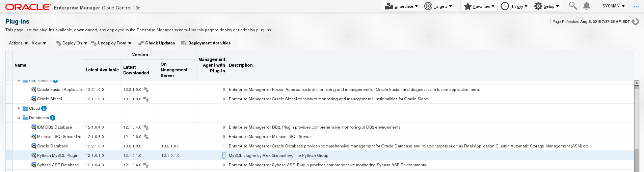Screen dimensions: 644x172
Task: Click the Oracle Siebel plug-in icon
Action: 33,99
